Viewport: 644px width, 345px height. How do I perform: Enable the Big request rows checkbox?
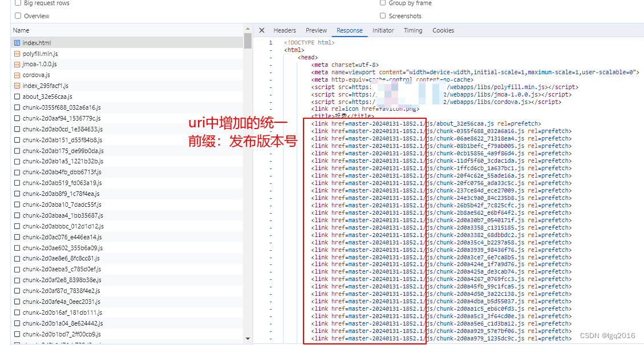[18, 3]
